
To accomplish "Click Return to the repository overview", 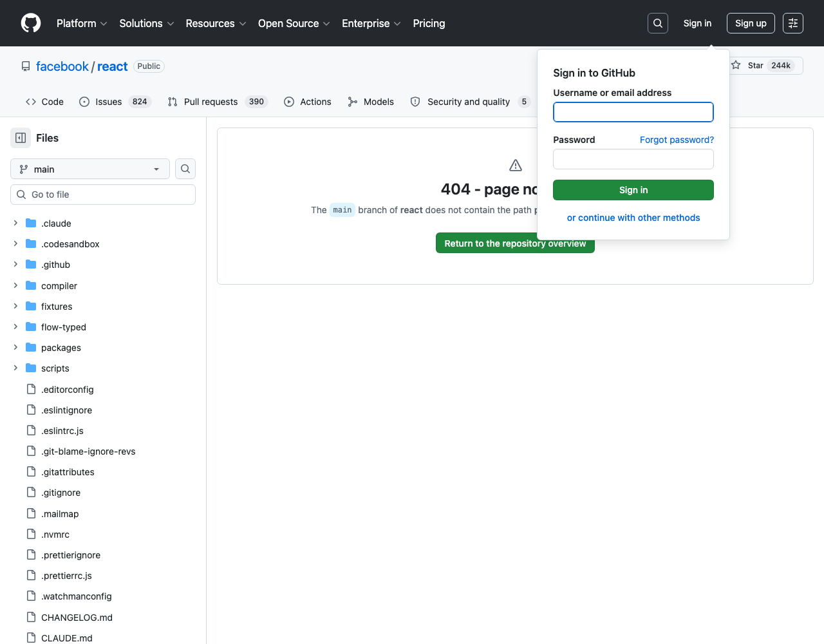I will 515,243.
